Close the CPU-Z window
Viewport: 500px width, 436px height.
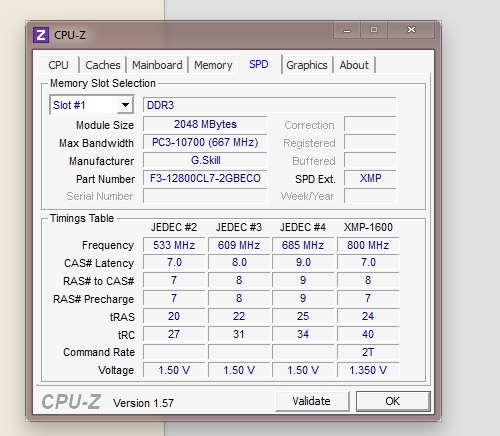coord(411,30)
